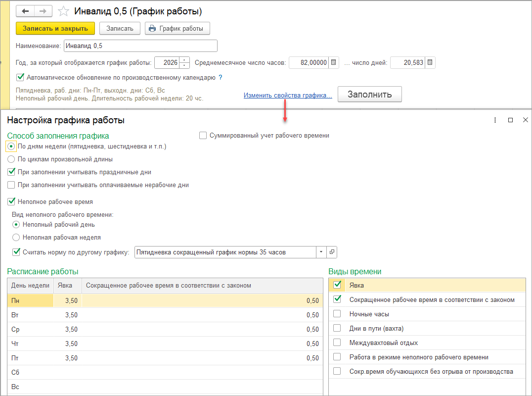
Task: Open calculator for average monthly hours
Action: 334,63
